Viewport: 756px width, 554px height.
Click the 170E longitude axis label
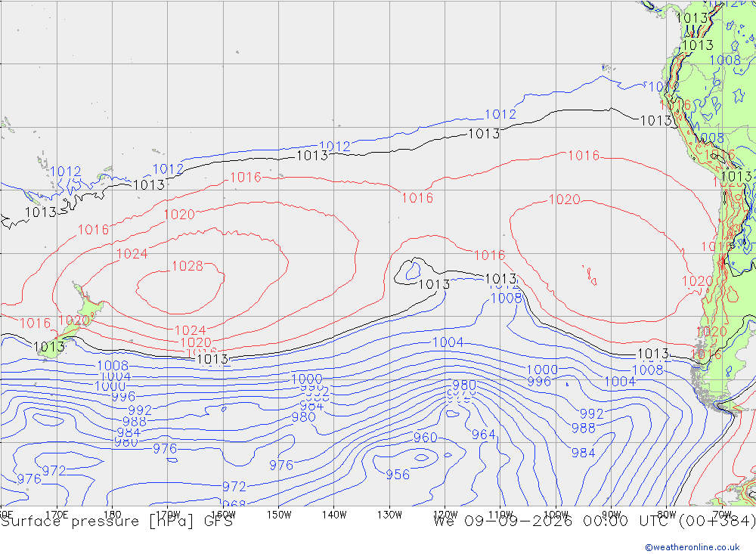coord(57,515)
